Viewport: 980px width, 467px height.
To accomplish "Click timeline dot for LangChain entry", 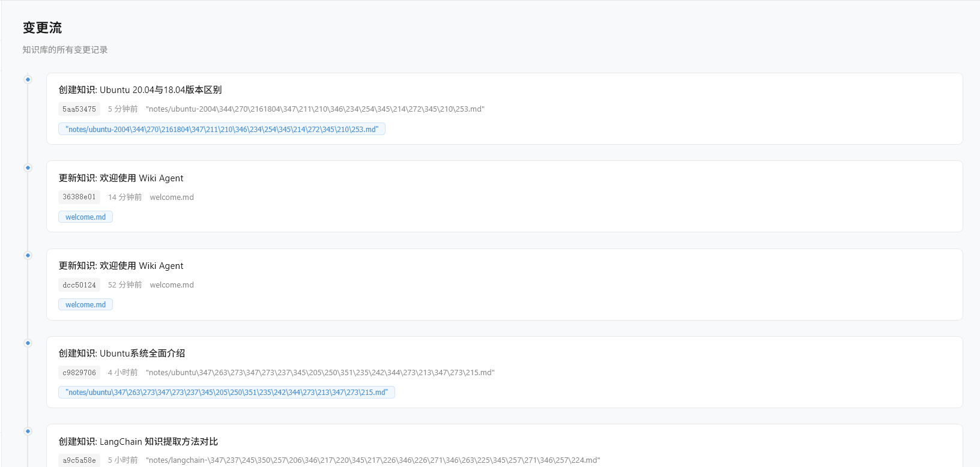I will 28,431.
